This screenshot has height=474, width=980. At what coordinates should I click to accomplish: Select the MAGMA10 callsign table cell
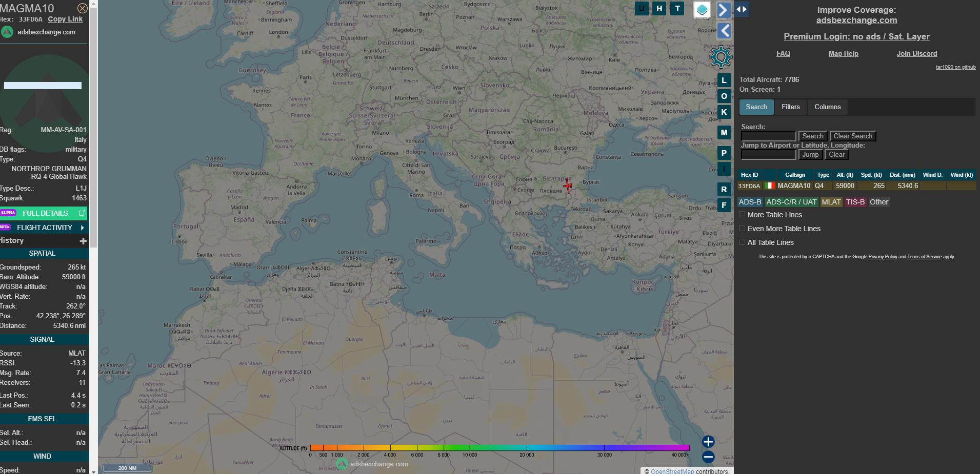[x=794, y=186]
